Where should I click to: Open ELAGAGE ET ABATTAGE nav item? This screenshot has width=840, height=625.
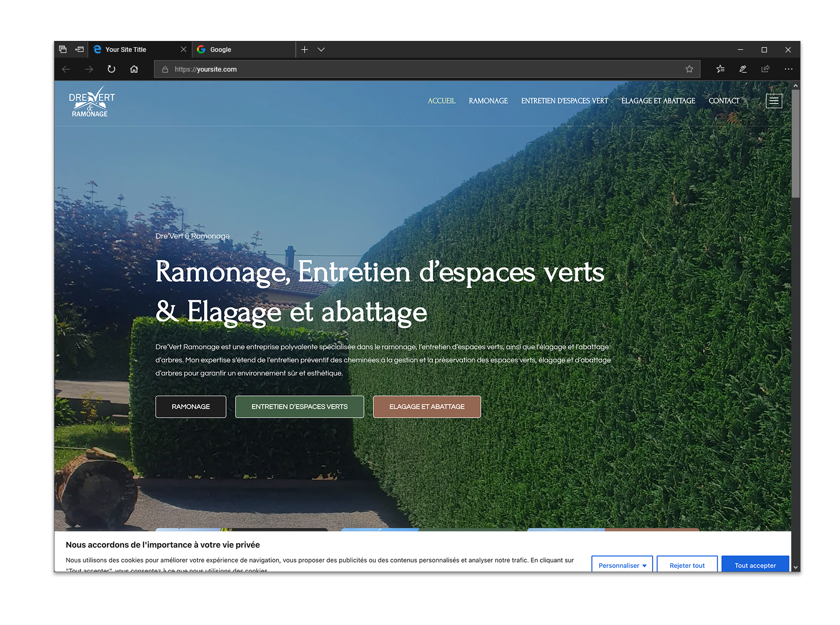659,101
